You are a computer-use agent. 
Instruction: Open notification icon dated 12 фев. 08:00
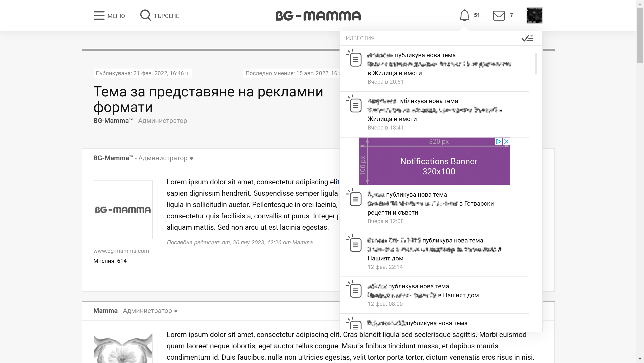tap(354, 289)
